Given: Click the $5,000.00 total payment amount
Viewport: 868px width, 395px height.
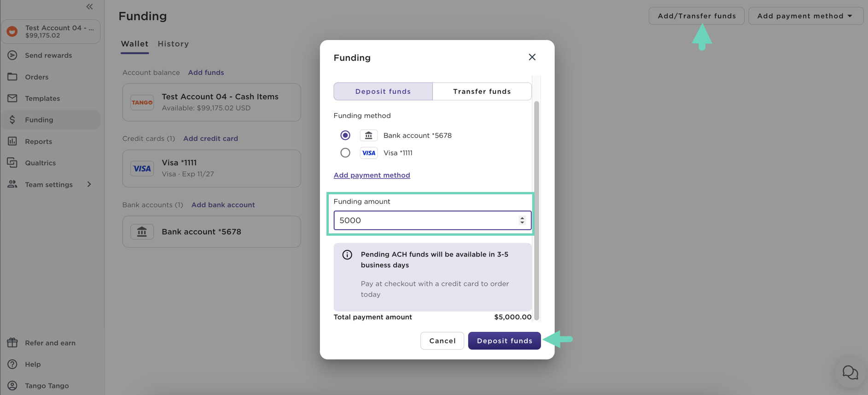Looking at the screenshot, I should tap(513, 317).
